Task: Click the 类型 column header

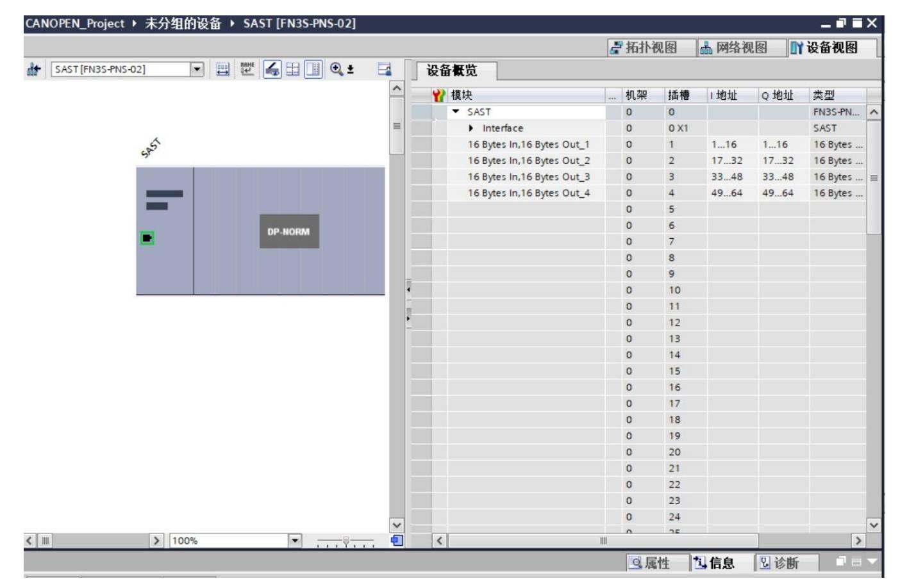Action: point(837,95)
